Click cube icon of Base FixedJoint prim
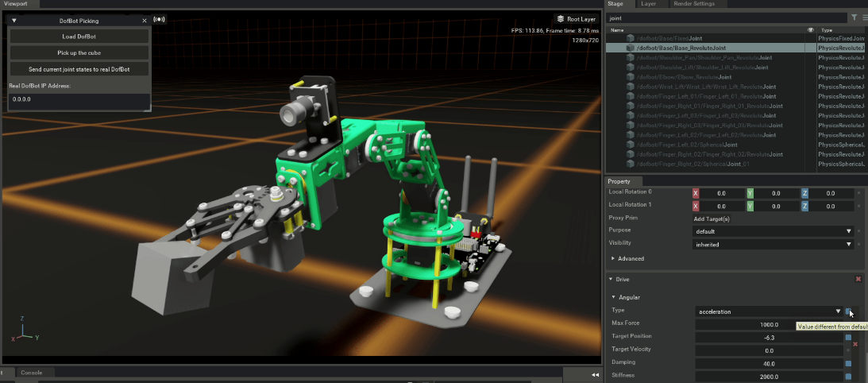868x383 pixels. (631, 38)
